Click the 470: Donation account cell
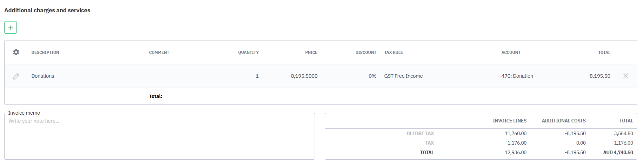The width and height of the screenshot is (644, 165). coord(517,76)
